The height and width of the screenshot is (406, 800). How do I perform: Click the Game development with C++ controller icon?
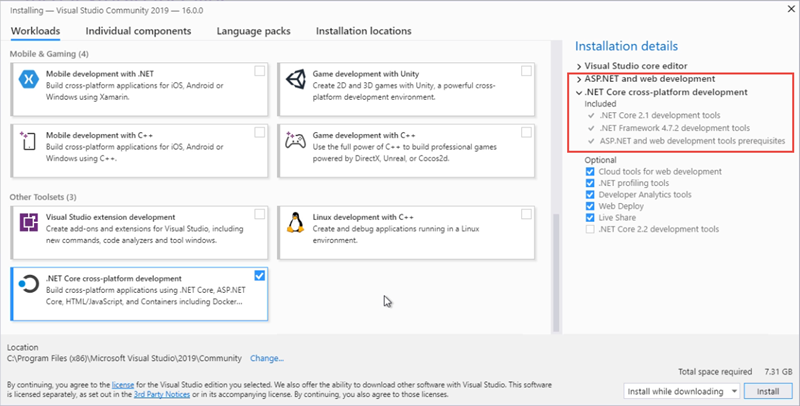(297, 142)
